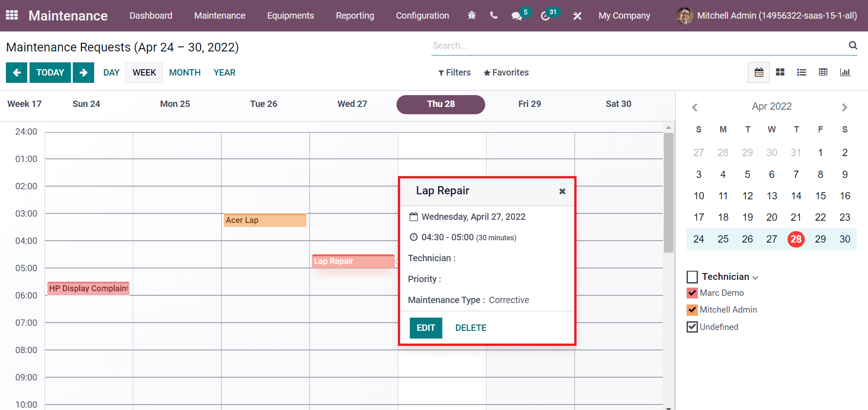Screen dimensions: 868x410
Task: Toggle the Undefined technician checkbox
Action: click(692, 327)
